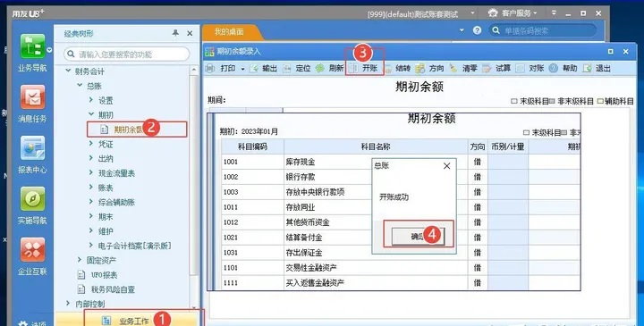Select the 银行存款 row
Viewport: 644px width, 326px height.
[401, 177]
